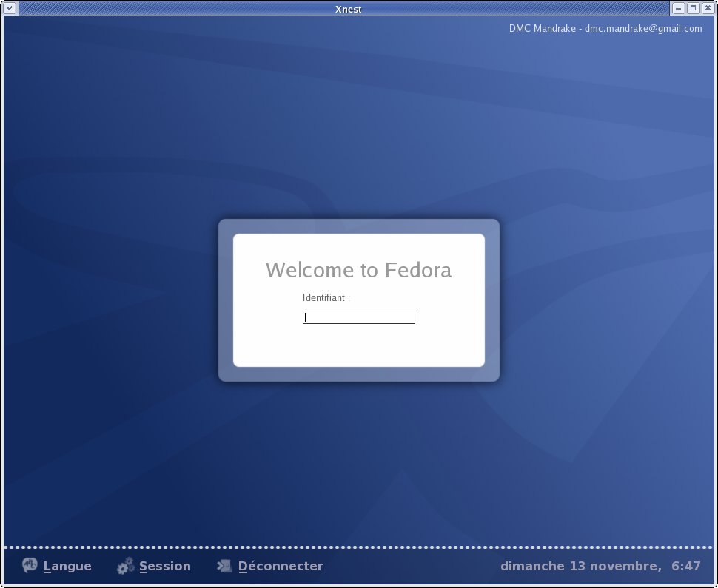Minimize the Xnest window
This screenshot has height=588, width=718.
tap(679, 8)
